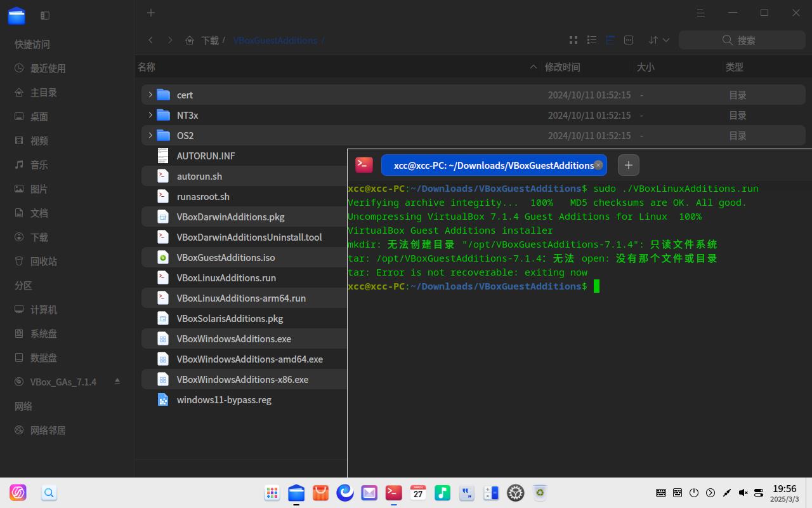This screenshot has width=812, height=508.
Task: Open the sort order dropdown
Action: coord(659,40)
